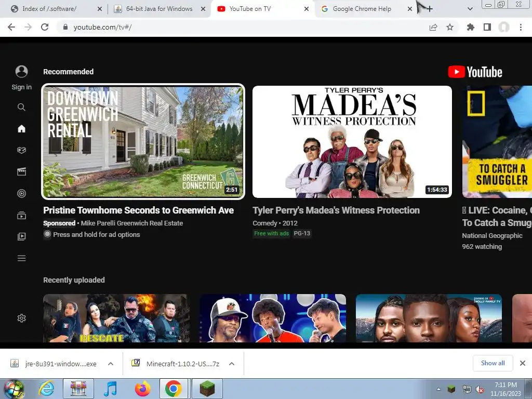The height and width of the screenshot is (399, 532).
Task: Go to Home in the YouTube sidebar
Action: (21, 129)
